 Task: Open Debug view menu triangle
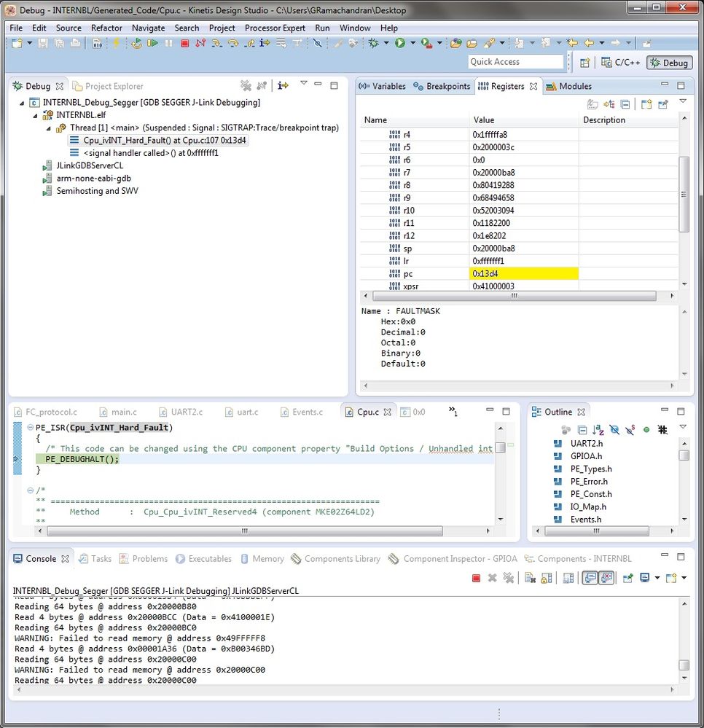304,84
